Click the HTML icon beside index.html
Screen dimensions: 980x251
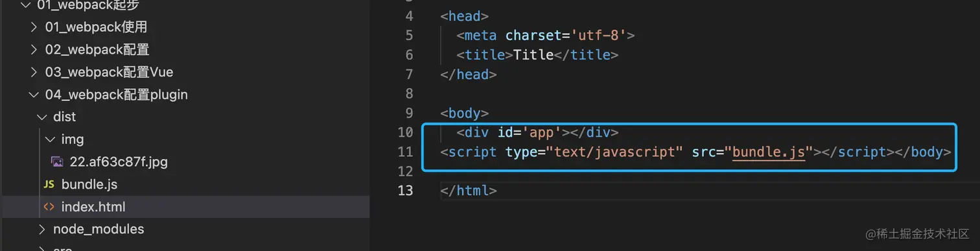(49, 207)
